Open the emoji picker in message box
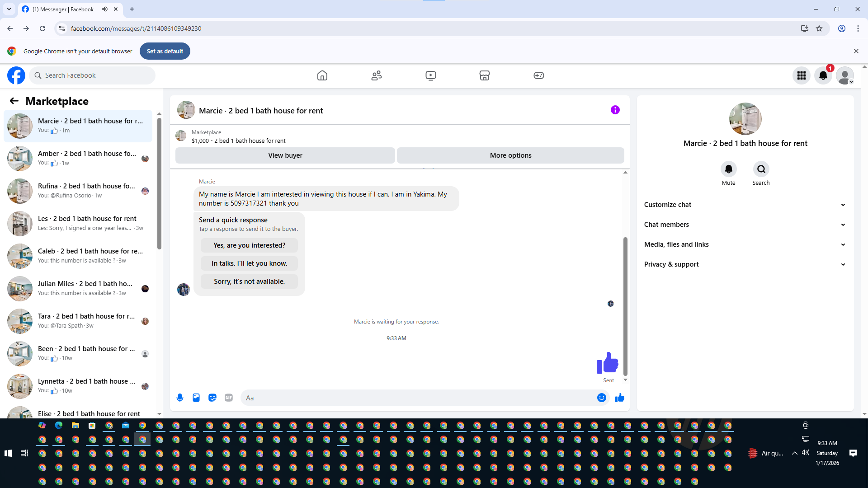868x488 pixels. (601, 398)
